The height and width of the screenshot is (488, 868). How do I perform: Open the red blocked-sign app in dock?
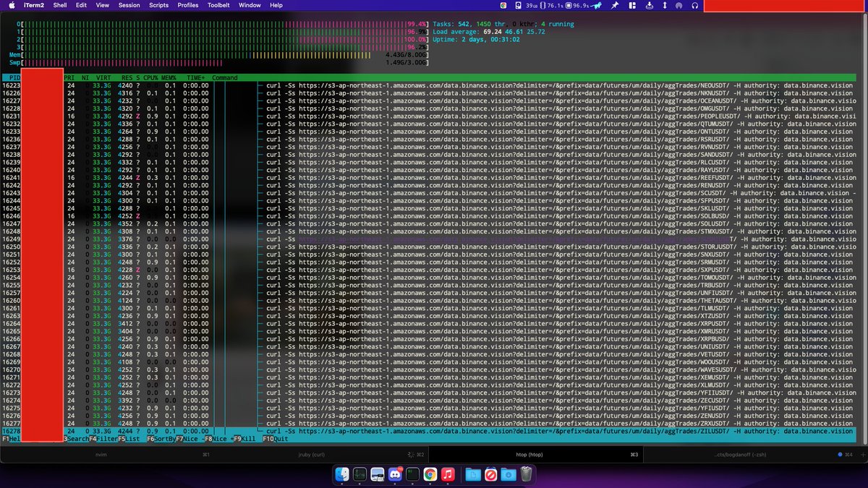point(490,474)
